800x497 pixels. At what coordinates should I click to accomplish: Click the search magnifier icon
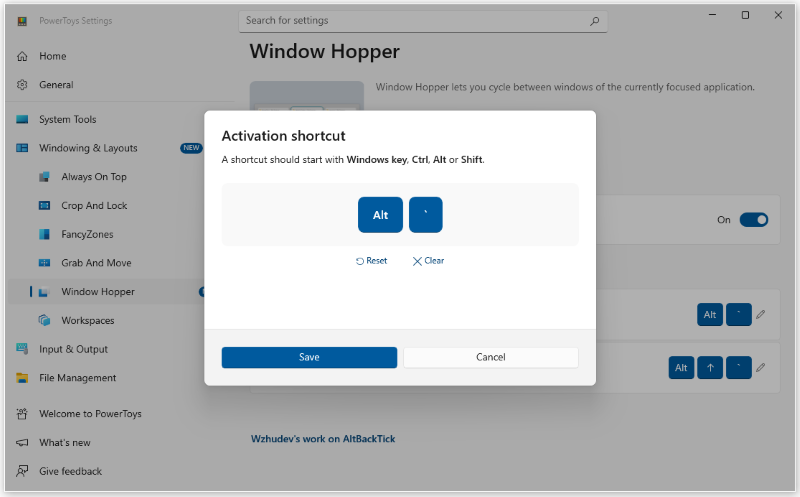coord(594,21)
